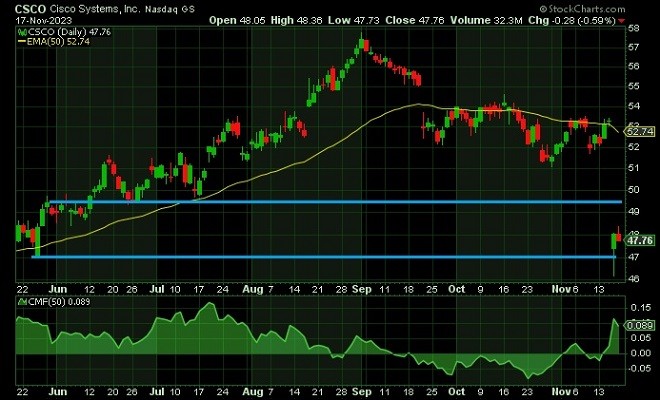
Task: Click the '49' price axis label
Action: [634, 212]
